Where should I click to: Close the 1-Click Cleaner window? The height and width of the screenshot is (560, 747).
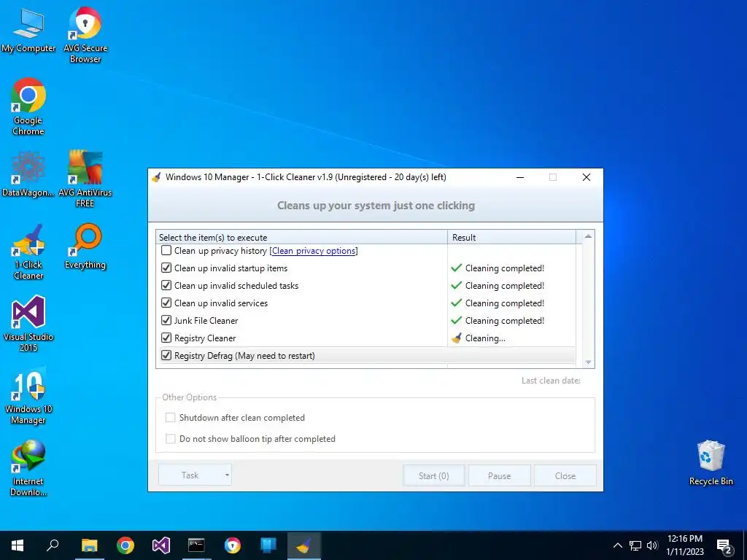[587, 177]
